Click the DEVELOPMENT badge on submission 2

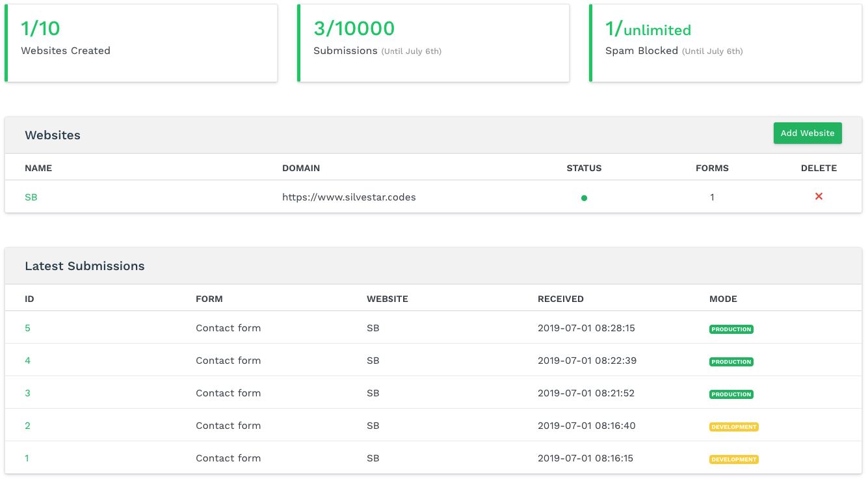pos(734,427)
